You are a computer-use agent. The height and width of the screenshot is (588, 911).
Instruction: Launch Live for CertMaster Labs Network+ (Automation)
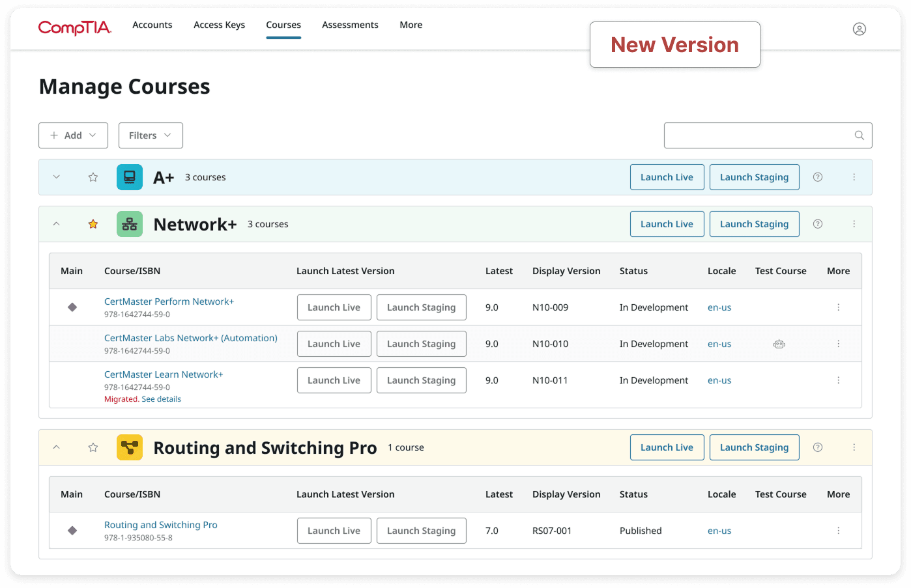[334, 344]
